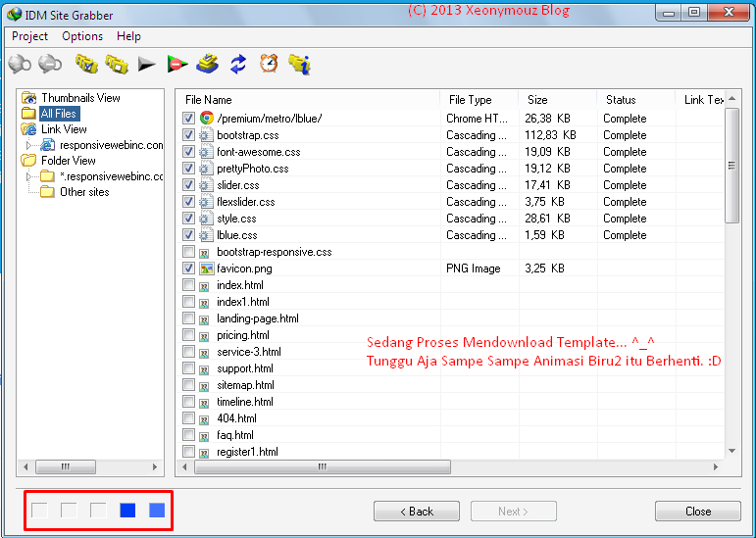Click the left tree panel scroll right arrow
The image size is (756, 538).
tap(155, 466)
